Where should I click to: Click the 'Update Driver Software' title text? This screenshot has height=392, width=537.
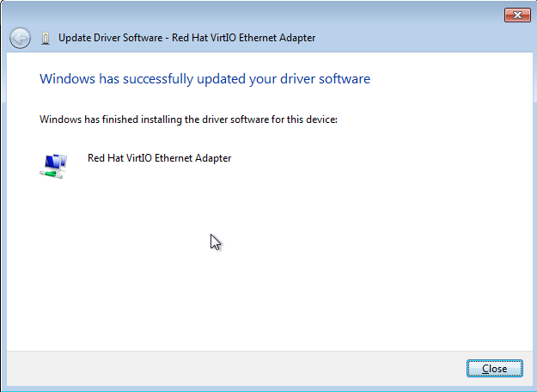[x=112, y=38]
